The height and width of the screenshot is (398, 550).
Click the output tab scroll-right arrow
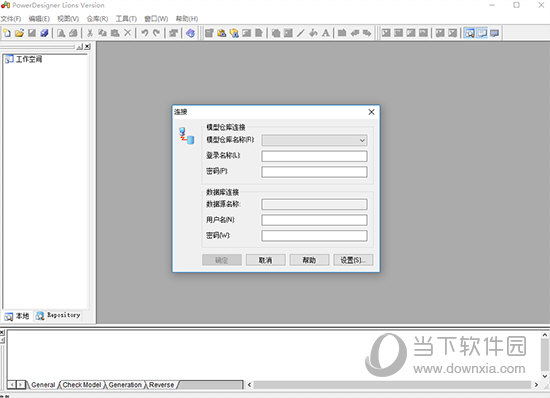tap(21, 385)
